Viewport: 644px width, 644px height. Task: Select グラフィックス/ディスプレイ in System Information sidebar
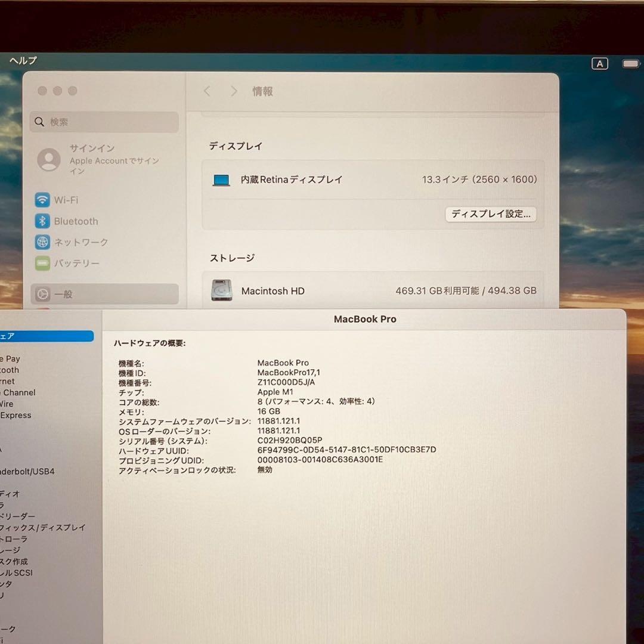click(x=43, y=528)
